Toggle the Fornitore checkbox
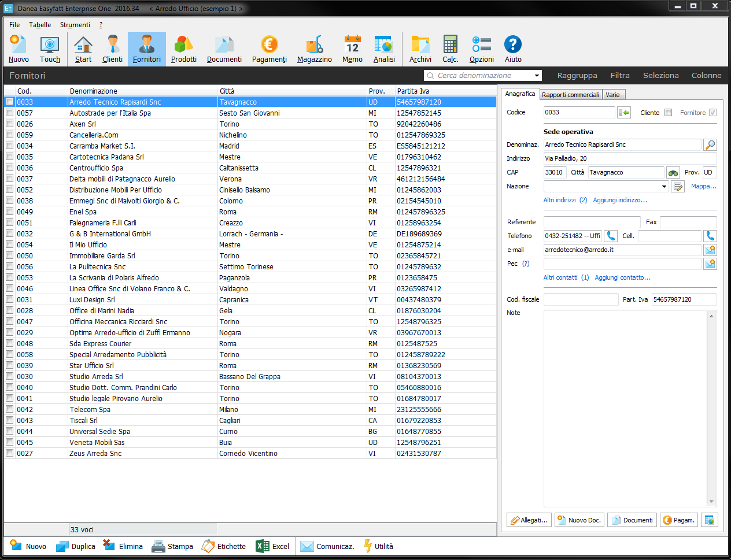The width and height of the screenshot is (731, 560). (713, 113)
